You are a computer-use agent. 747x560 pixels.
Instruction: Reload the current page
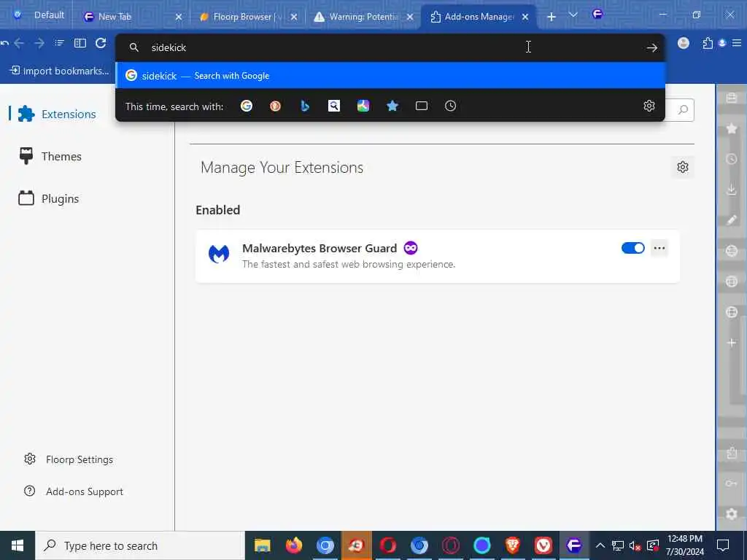pos(101,43)
